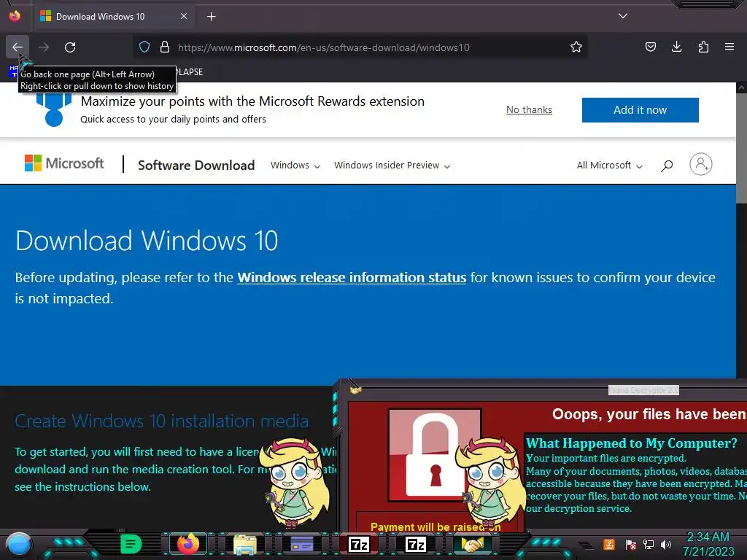Expand the All Microsoft menu
The height and width of the screenshot is (560, 747).
coord(609,166)
